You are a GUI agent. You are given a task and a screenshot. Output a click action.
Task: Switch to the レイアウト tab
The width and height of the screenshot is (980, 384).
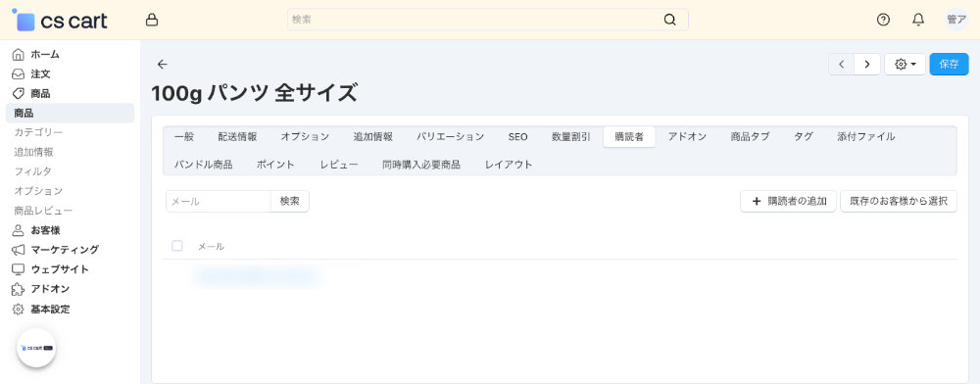pos(509,165)
